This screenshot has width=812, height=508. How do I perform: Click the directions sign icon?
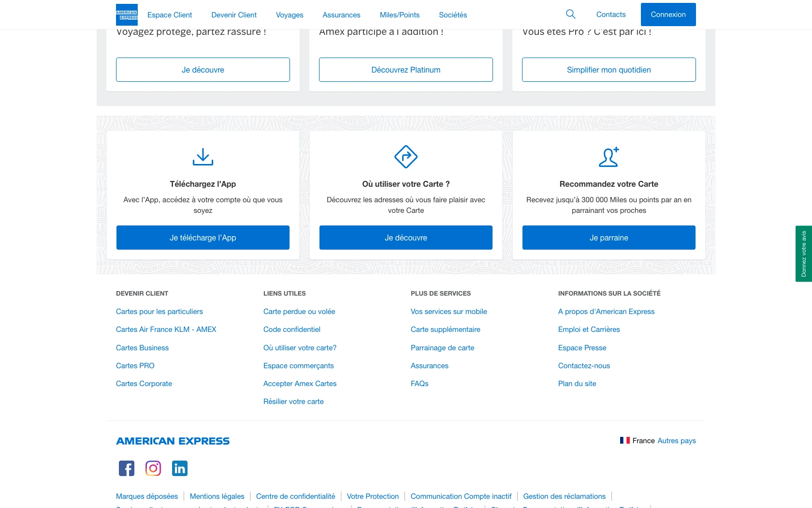point(406,157)
